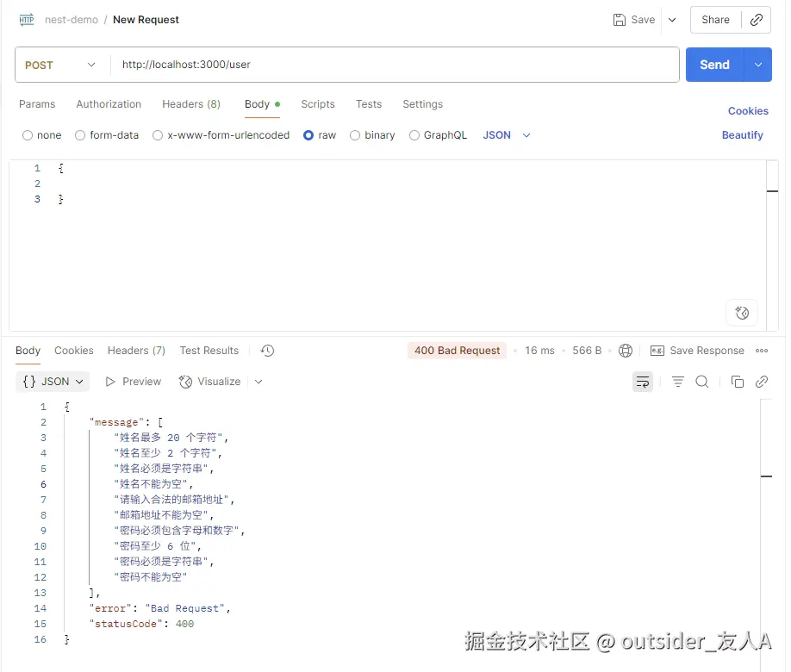Switch to the request Body tab
Viewport: 791px width, 672px height.
[x=262, y=104]
